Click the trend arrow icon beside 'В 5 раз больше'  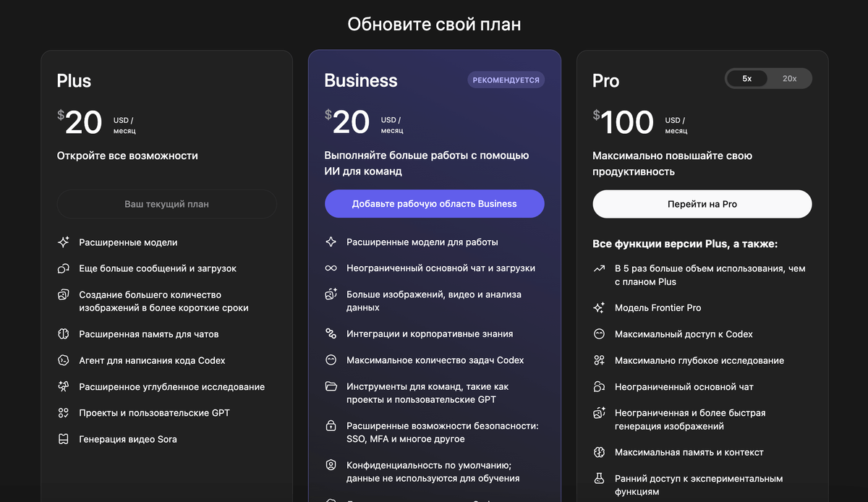(599, 268)
